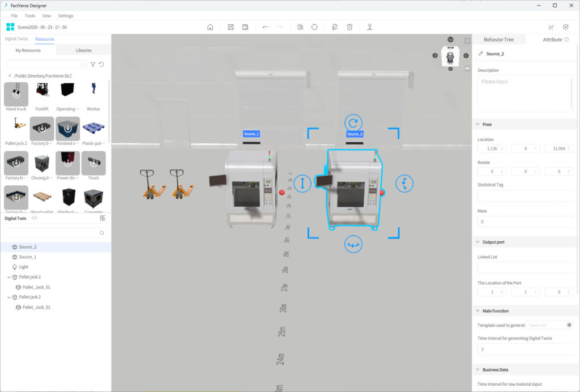
Task: Click the map/building toolbar icon
Action: (300, 27)
